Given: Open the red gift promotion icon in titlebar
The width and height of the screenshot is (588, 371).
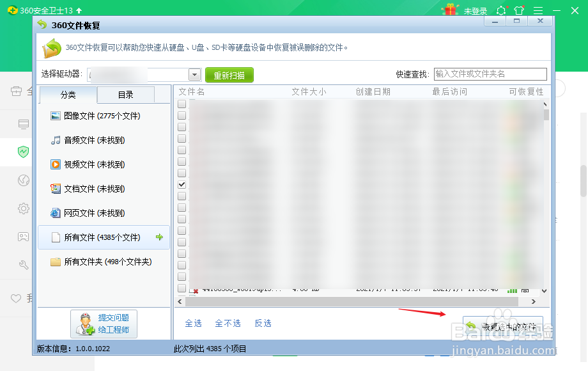Looking at the screenshot, I should (x=451, y=9).
